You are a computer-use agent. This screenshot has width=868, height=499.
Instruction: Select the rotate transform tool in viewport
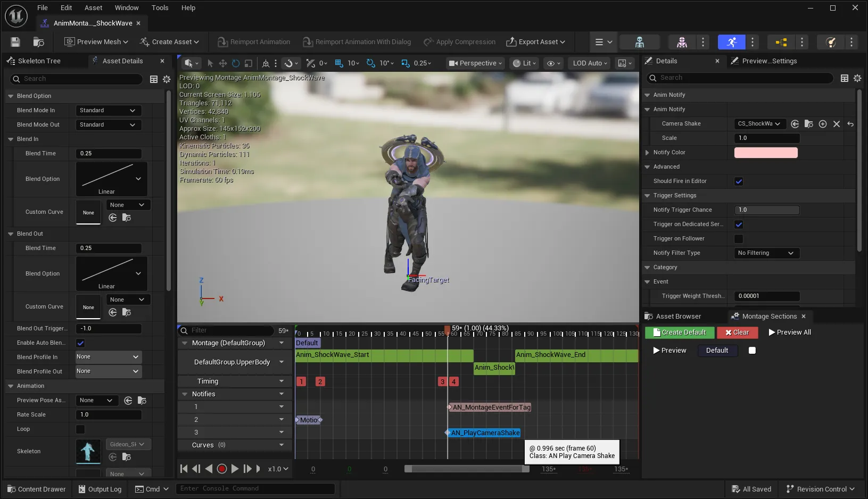click(x=236, y=63)
